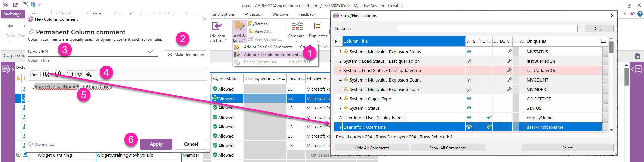Image resolution: width=644 pixels, height=162 pixels.
Task: Click the eye preview icon in comment toolbar
Action: click(x=34, y=74)
